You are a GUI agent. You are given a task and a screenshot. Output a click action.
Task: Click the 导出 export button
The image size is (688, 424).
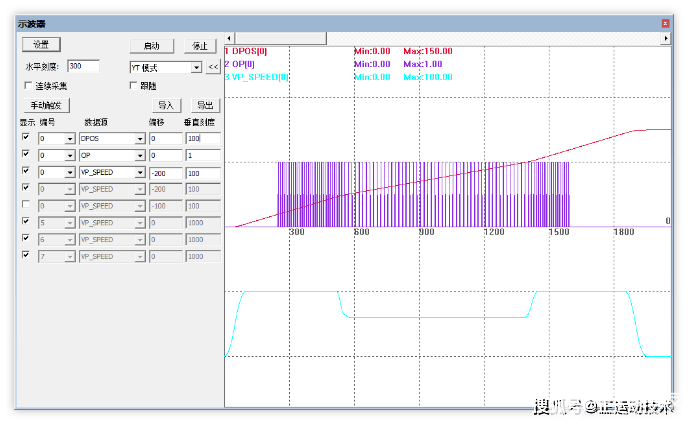204,104
